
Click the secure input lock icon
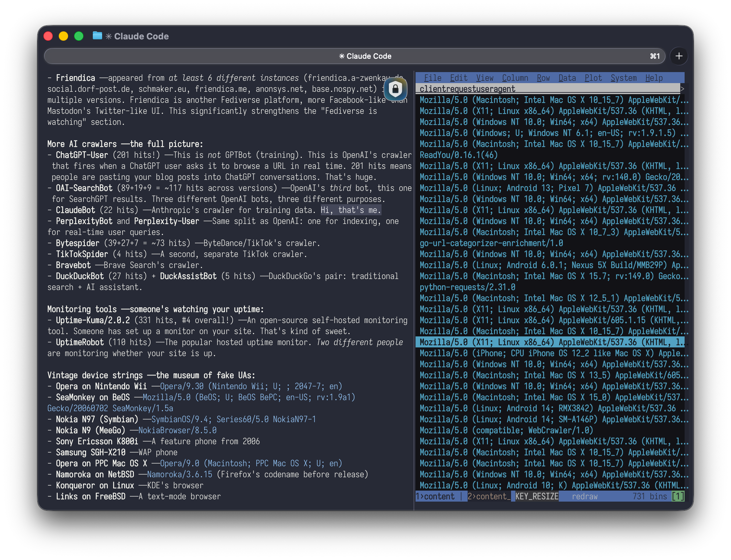pos(396,89)
